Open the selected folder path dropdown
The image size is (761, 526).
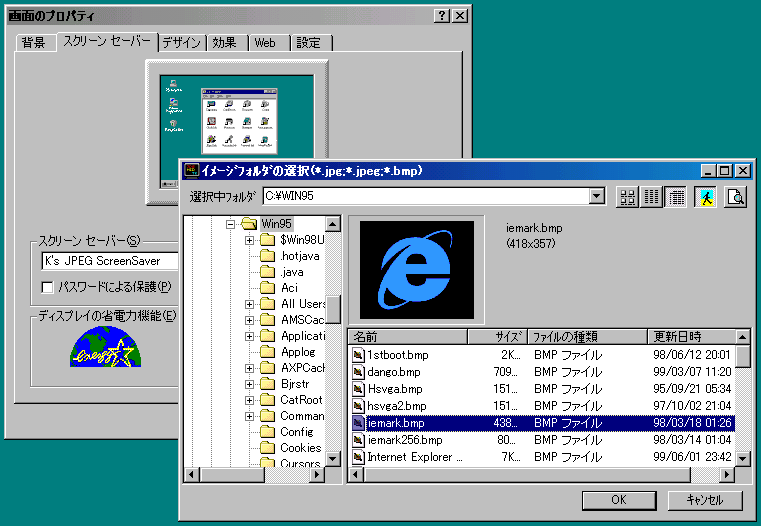596,196
